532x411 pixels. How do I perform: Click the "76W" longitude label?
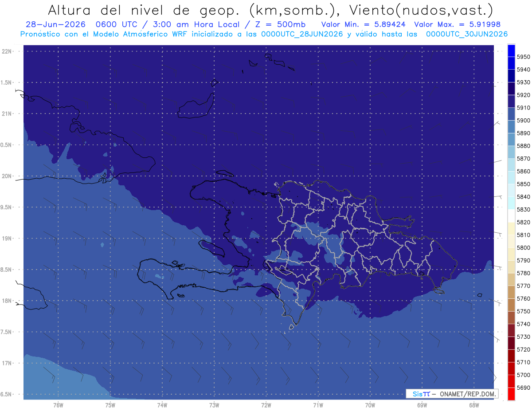58,405
